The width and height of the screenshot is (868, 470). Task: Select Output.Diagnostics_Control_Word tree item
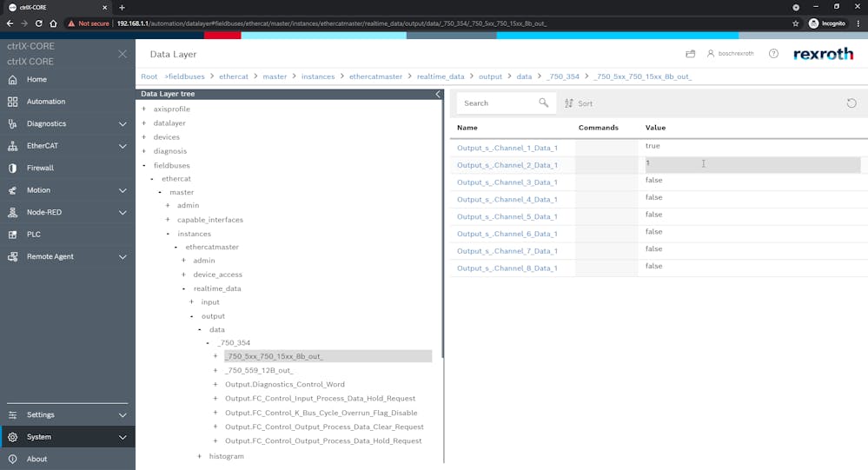pos(284,384)
